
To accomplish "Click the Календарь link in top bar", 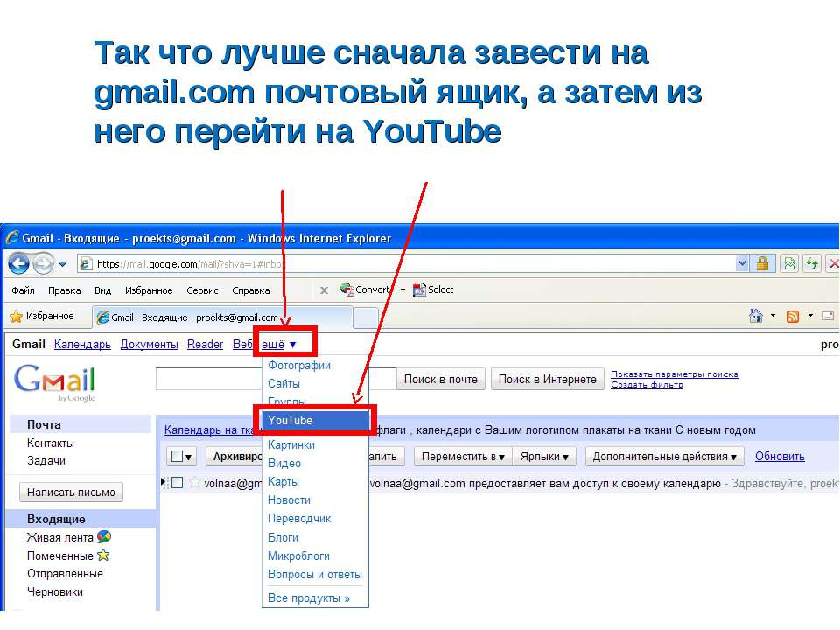I will pyautogui.click(x=82, y=345).
